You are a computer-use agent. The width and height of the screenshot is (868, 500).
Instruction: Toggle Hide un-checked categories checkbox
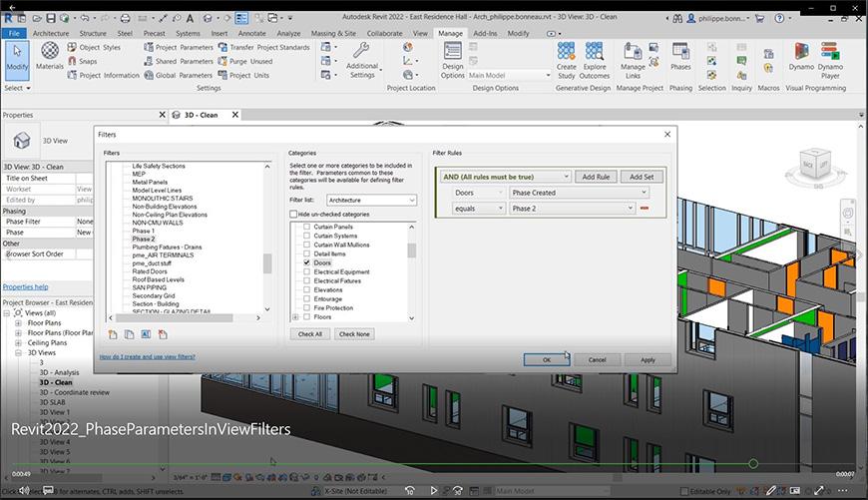point(293,215)
